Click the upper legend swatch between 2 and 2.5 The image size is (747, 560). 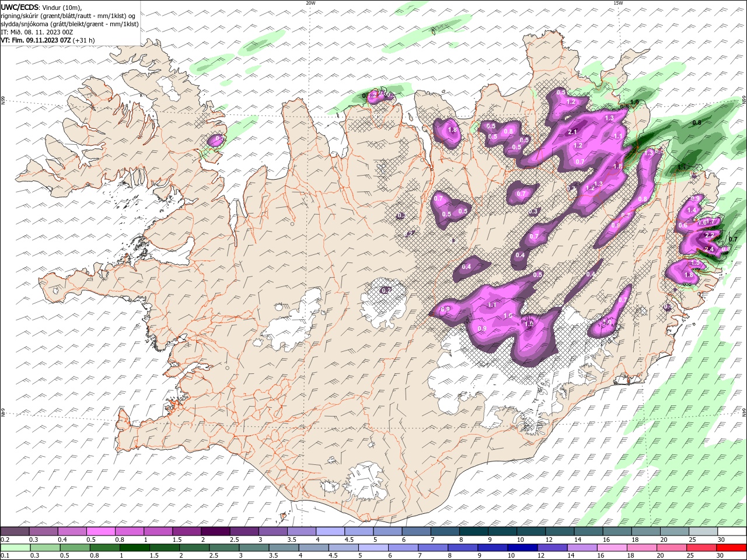(215, 531)
